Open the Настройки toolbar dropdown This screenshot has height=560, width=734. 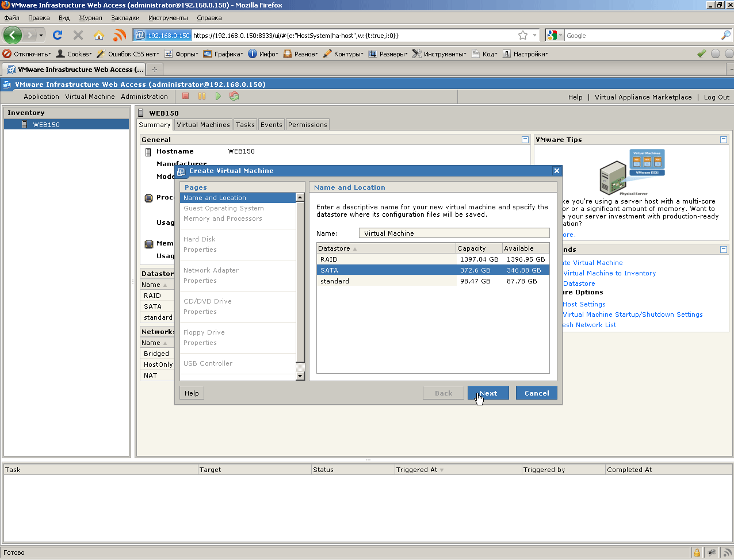click(x=525, y=53)
